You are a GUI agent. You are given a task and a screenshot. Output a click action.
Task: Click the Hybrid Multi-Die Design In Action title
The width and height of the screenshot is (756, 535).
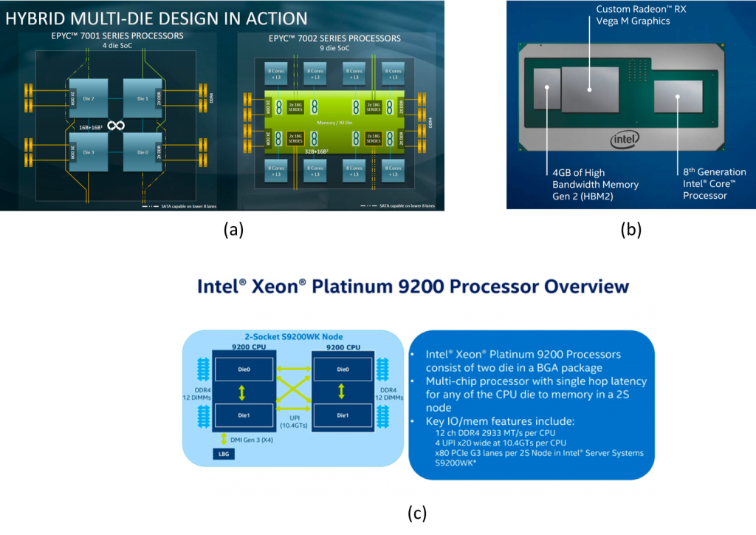pyautogui.click(x=157, y=17)
